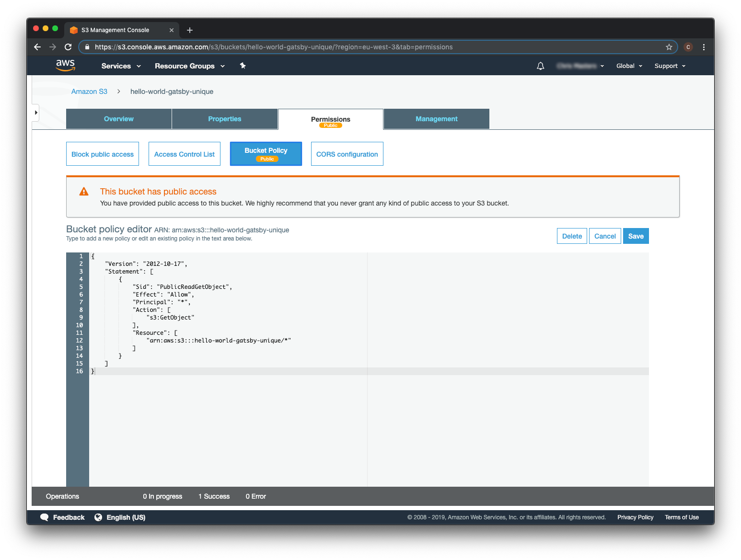The width and height of the screenshot is (741, 560).
Task: Save the bucket policy
Action: point(636,236)
